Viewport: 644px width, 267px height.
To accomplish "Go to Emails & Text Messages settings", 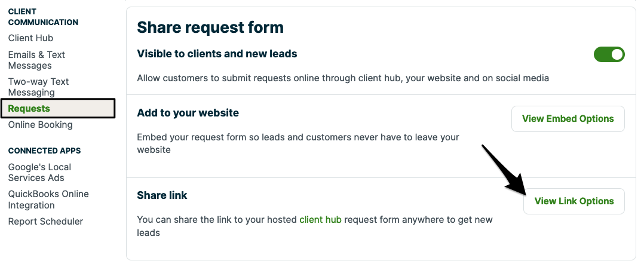I will tap(36, 60).
